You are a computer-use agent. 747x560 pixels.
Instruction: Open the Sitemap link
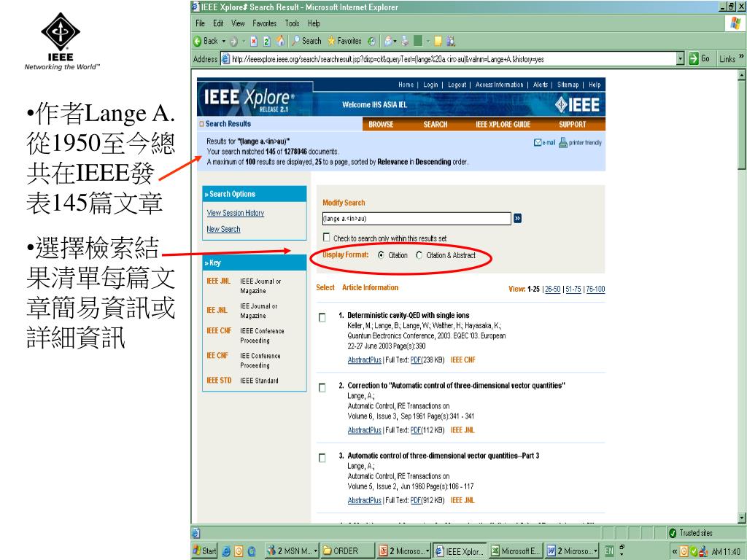(x=568, y=85)
